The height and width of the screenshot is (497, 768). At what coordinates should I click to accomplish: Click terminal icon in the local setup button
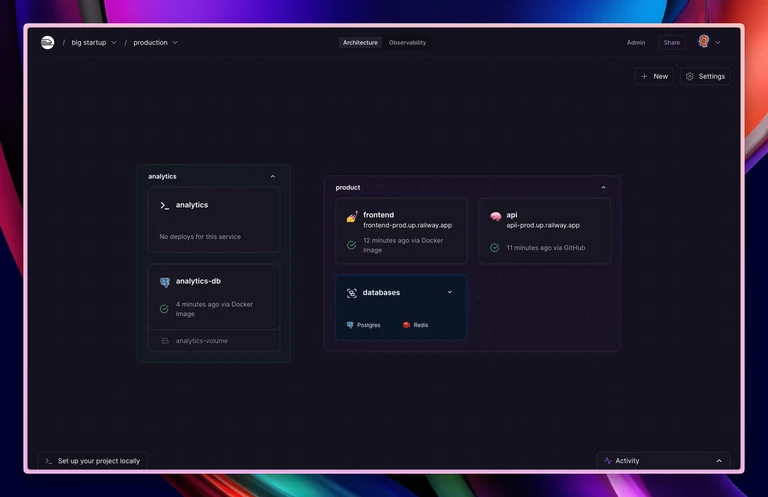pos(48,461)
